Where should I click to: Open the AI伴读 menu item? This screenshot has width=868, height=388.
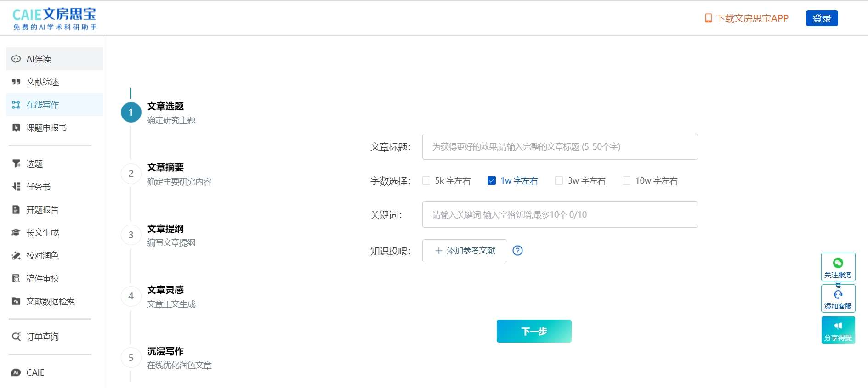[54, 59]
